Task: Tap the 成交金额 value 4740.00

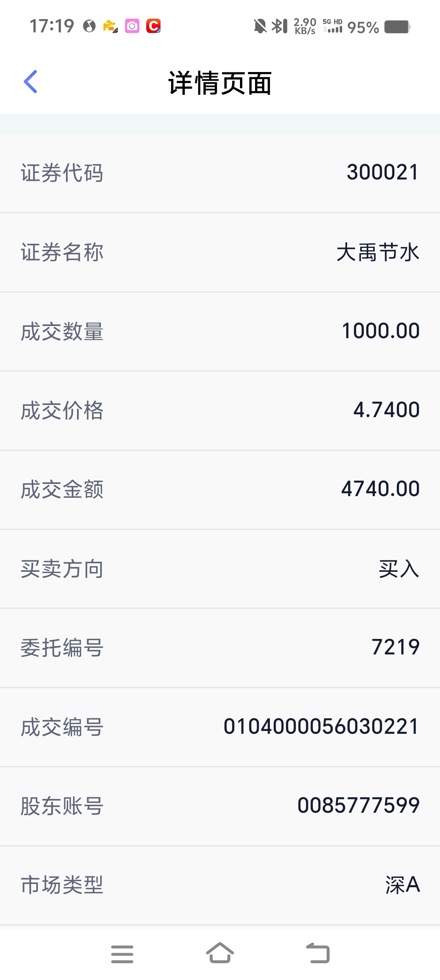Action: (x=380, y=489)
